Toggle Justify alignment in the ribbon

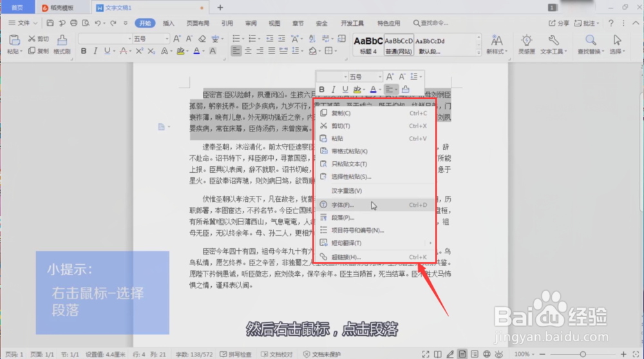(x=272, y=51)
